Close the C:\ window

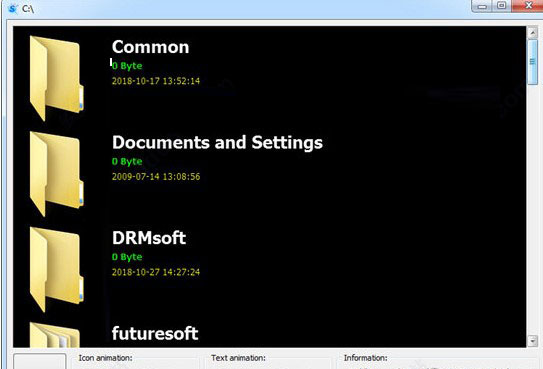click(527, 6)
